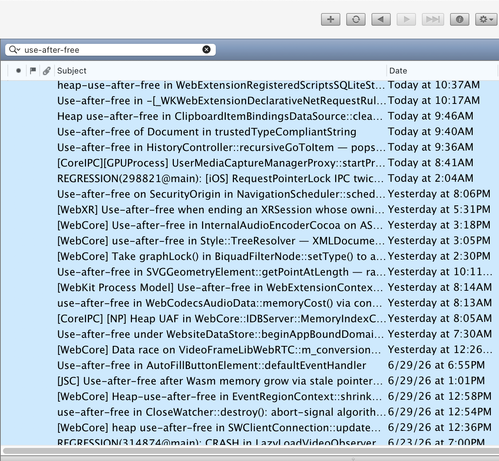The image size is (499, 461).
Task: Click date '6/29/26 at 6:55PM'
Action: (436, 365)
